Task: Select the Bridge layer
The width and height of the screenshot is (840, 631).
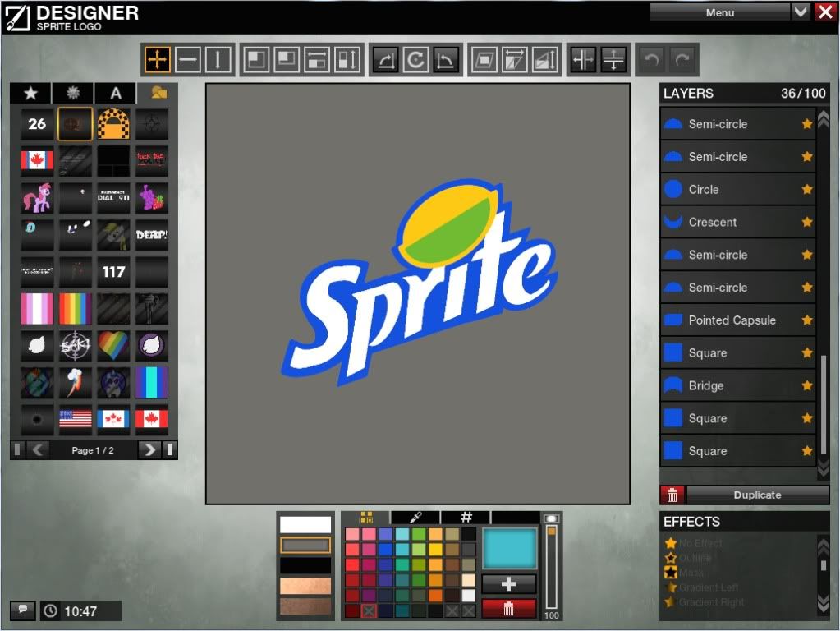Action: click(738, 385)
